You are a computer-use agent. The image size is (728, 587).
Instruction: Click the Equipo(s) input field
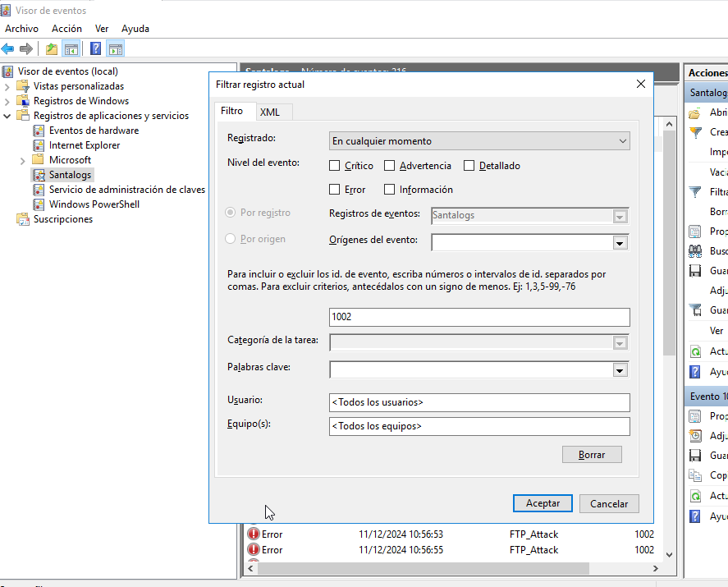pos(479,426)
